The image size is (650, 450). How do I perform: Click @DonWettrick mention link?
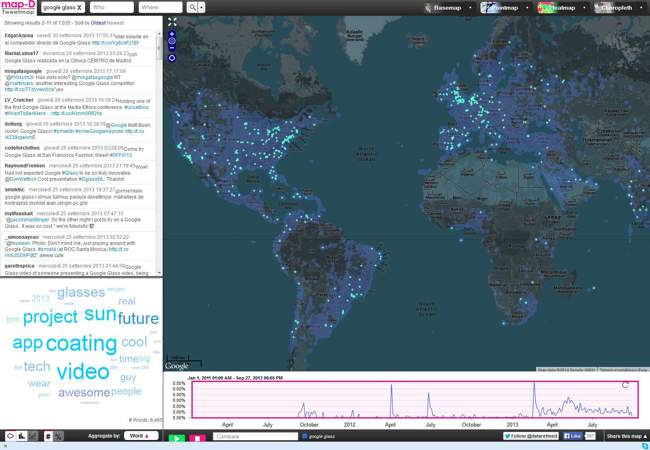pos(20,179)
